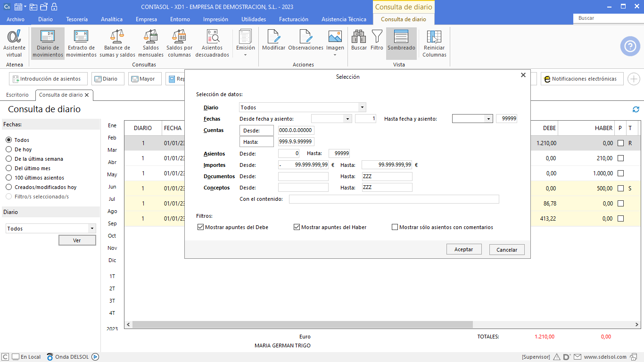
Task: Open the Tesorería ribbon tab
Action: (77, 19)
